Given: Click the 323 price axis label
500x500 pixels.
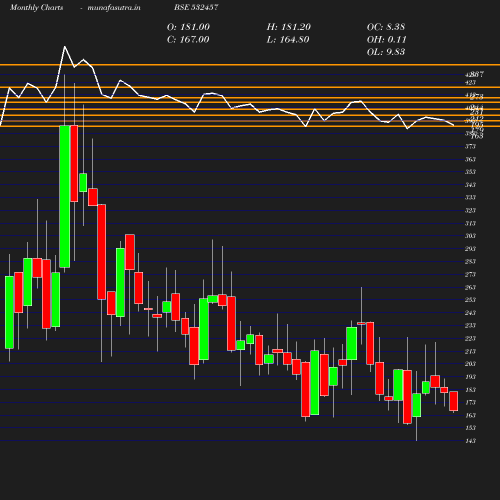Looking at the screenshot, I should click(x=470, y=210).
